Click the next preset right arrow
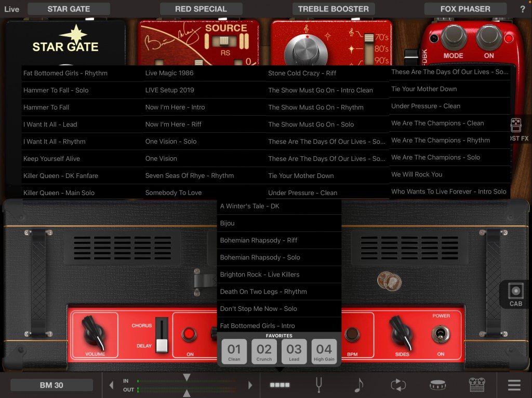The image size is (532, 398). tap(250, 385)
